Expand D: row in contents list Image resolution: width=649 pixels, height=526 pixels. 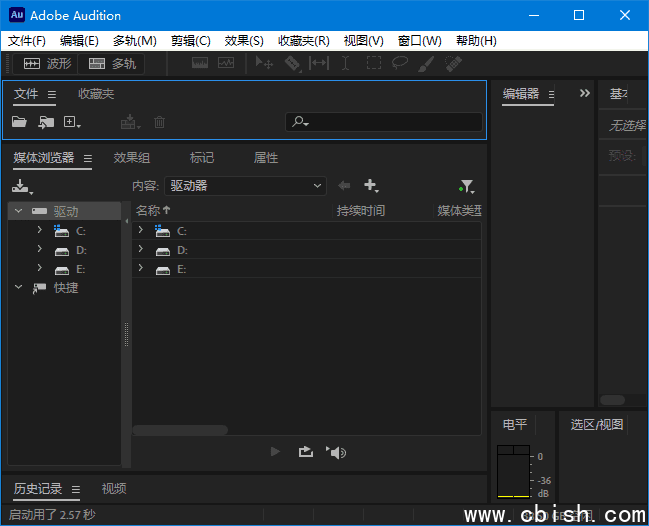141,249
